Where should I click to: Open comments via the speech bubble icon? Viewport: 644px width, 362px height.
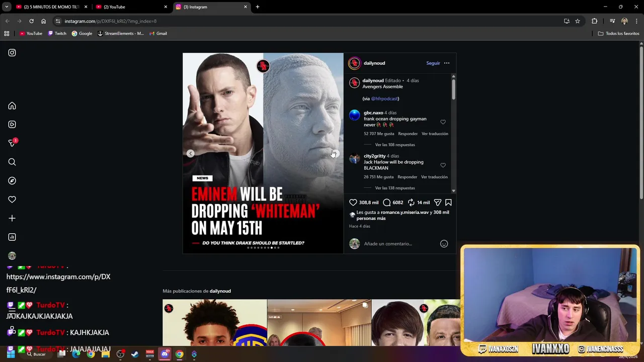386,202
